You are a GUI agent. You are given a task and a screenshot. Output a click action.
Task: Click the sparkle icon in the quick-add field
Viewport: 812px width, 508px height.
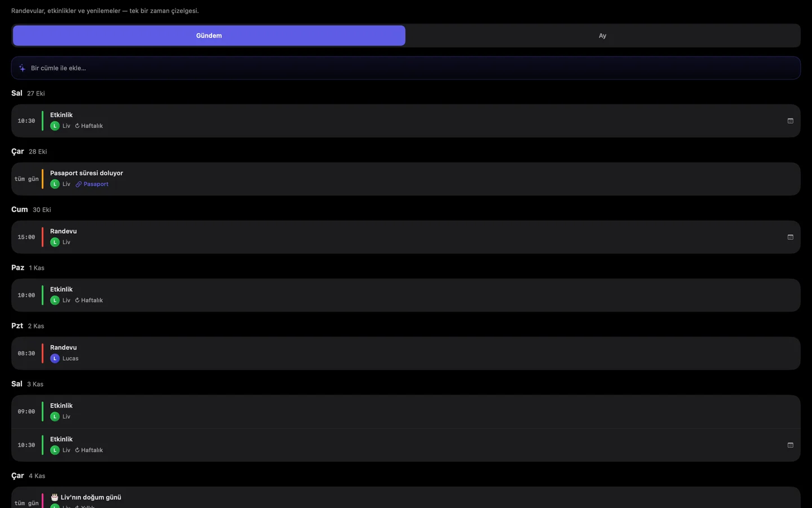coord(22,68)
